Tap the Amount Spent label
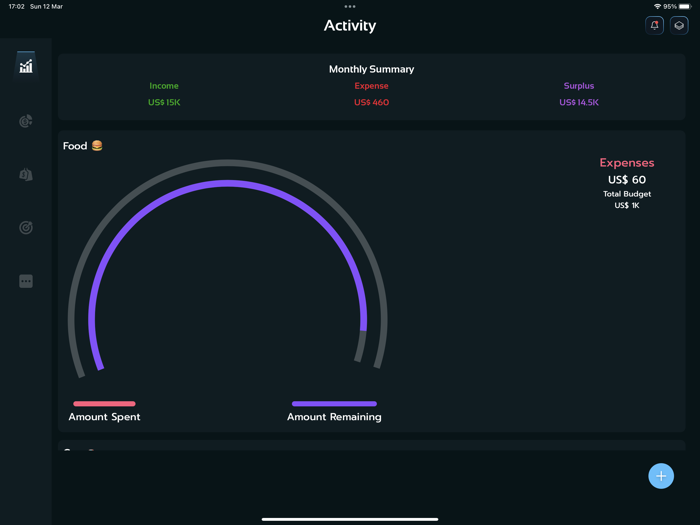 coord(104,417)
